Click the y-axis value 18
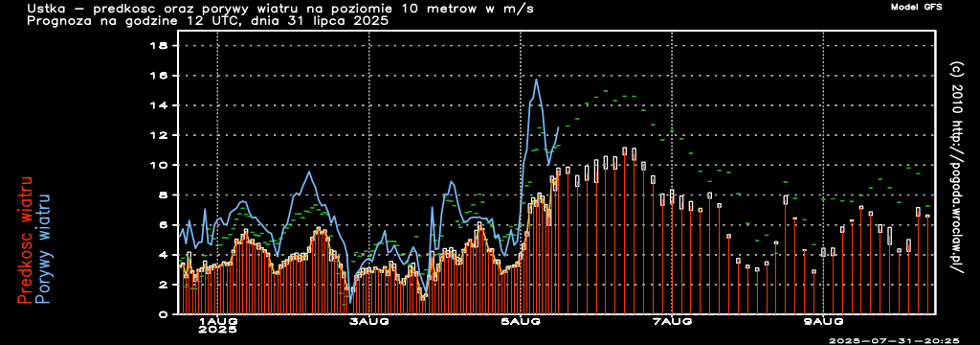This screenshot has height=345, width=980. point(159,45)
